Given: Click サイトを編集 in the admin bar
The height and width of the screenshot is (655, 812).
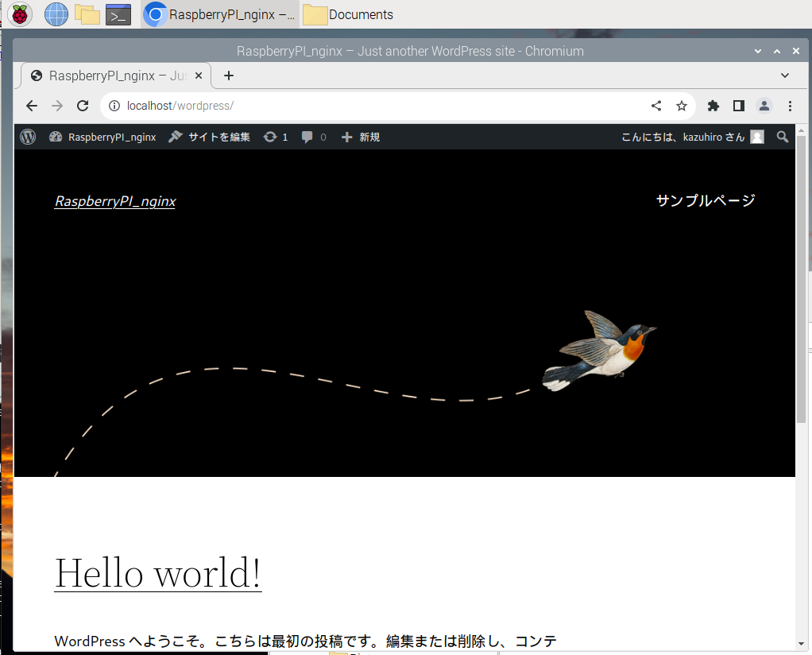Looking at the screenshot, I should (x=210, y=137).
